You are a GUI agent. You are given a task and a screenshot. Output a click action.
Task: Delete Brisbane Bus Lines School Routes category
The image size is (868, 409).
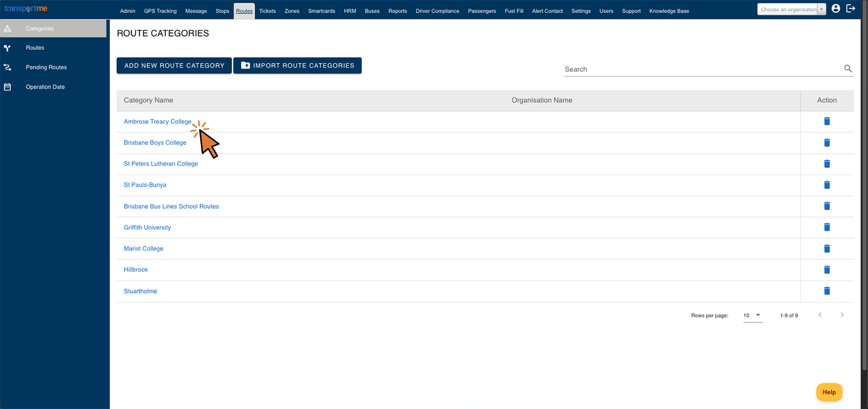827,206
